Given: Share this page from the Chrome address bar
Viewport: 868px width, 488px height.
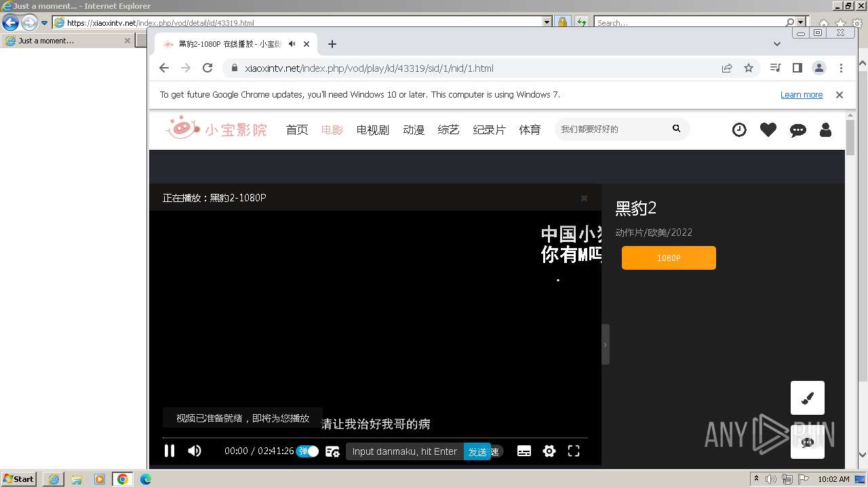Looking at the screenshot, I should 727,68.
